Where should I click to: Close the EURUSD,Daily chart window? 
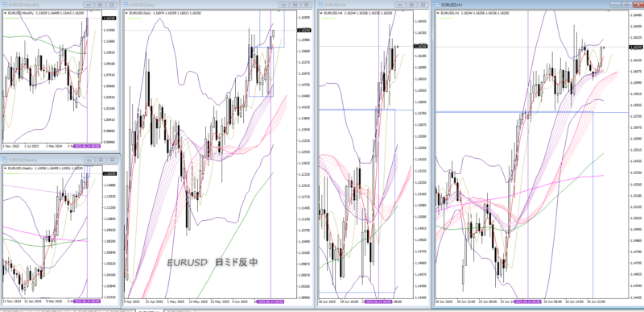307,5
